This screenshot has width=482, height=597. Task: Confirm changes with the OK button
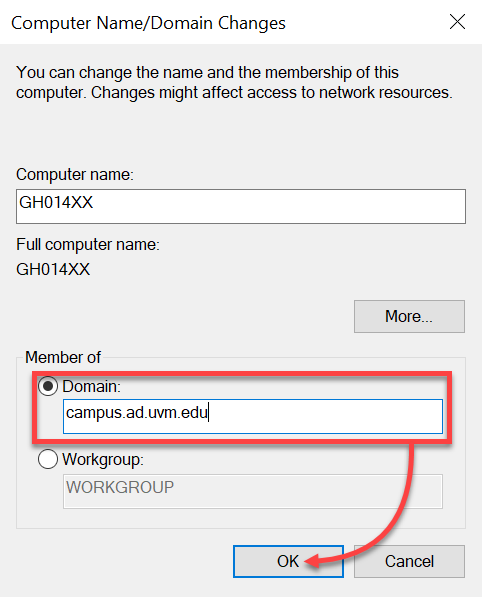click(x=288, y=561)
